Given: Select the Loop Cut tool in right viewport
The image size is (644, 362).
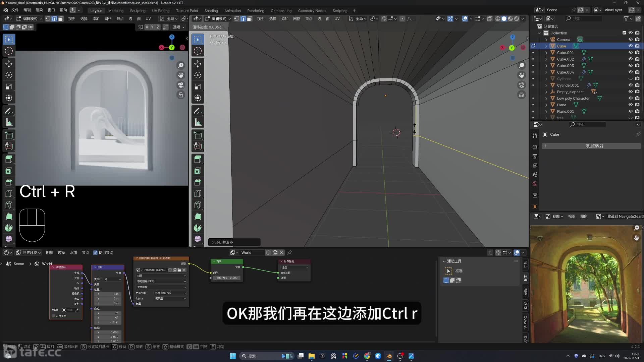Looking at the screenshot, I should pyautogui.click(x=198, y=194).
